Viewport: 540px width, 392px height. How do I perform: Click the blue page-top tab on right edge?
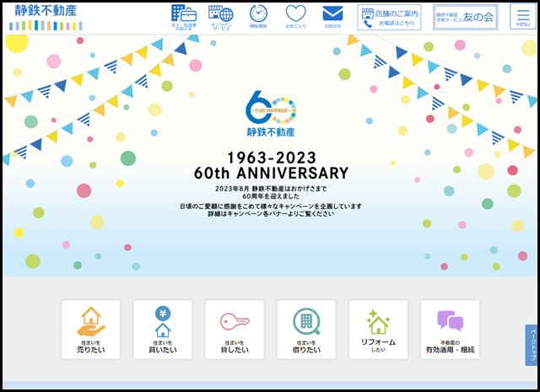click(532, 345)
